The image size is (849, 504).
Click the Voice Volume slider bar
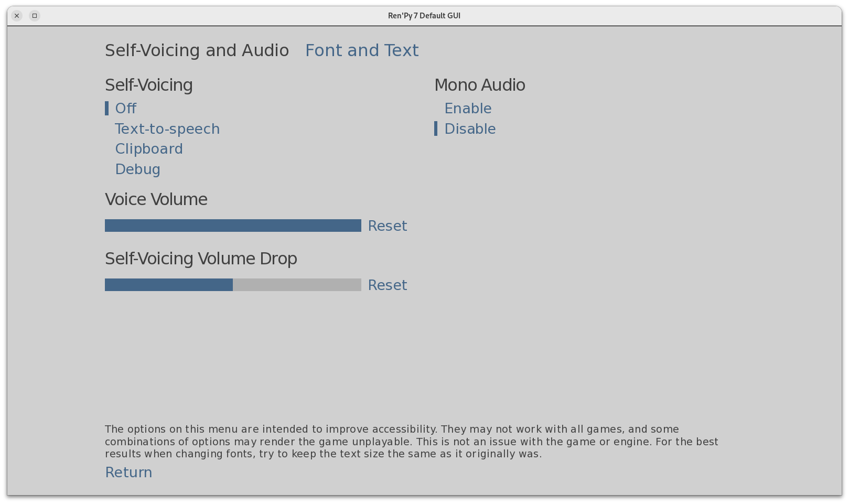tap(233, 226)
